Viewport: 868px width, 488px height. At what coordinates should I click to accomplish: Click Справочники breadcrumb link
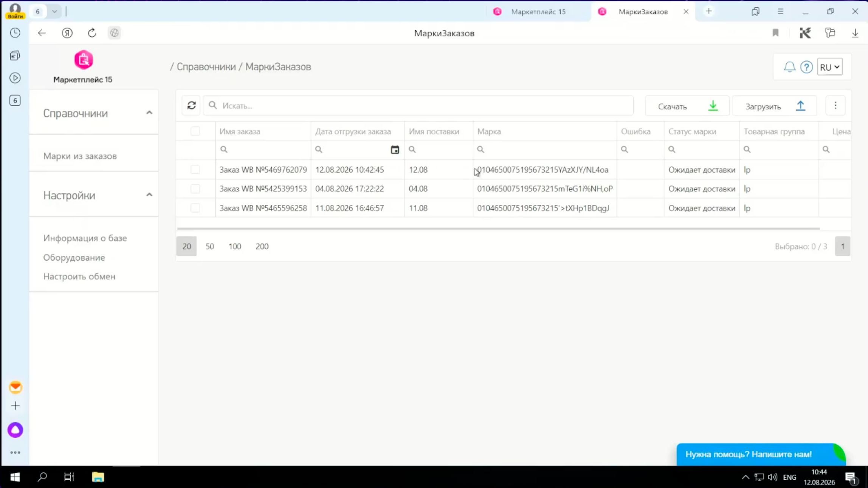(x=206, y=67)
